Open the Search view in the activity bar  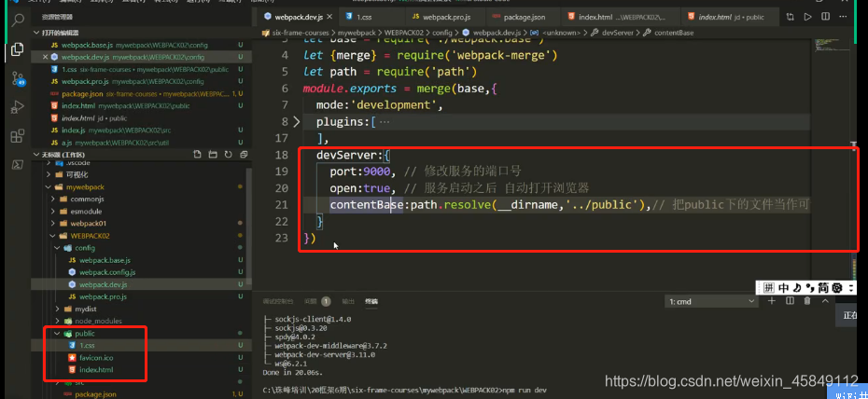[18, 21]
